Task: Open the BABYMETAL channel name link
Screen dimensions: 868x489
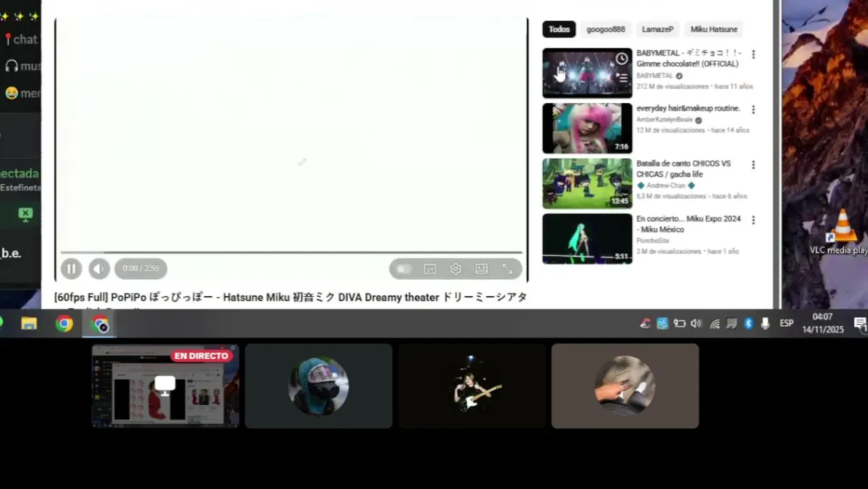Action: (x=655, y=76)
